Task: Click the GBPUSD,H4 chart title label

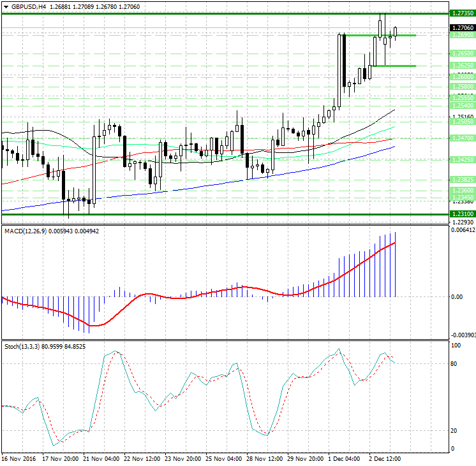Action: (29, 6)
